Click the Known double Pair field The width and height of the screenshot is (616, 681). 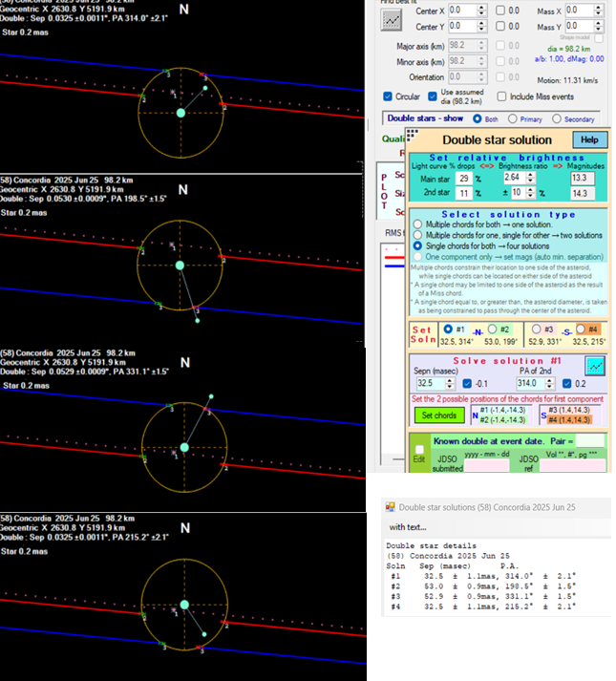click(589, 440)
